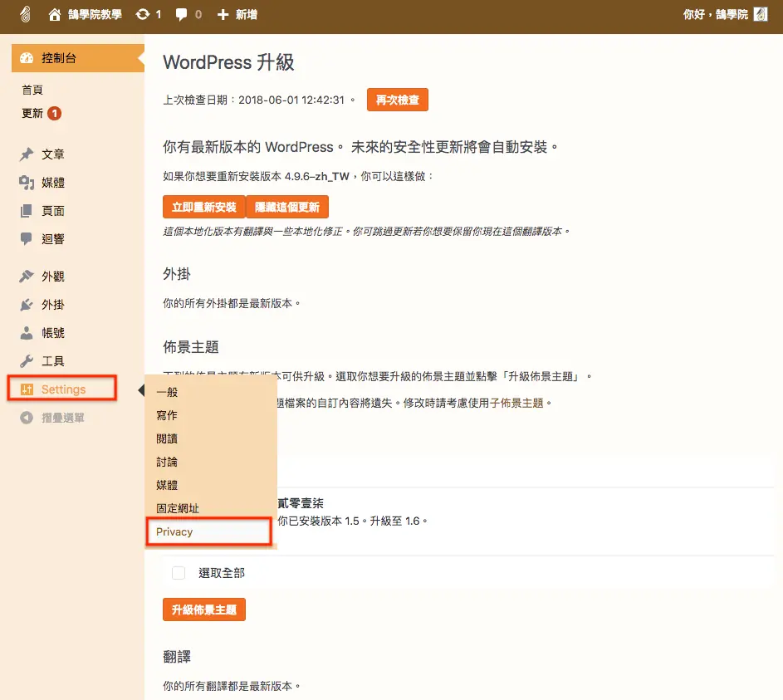Click the site logo icon in admin bar
Viewport: 783px width, 700px height.
[25, 14]
